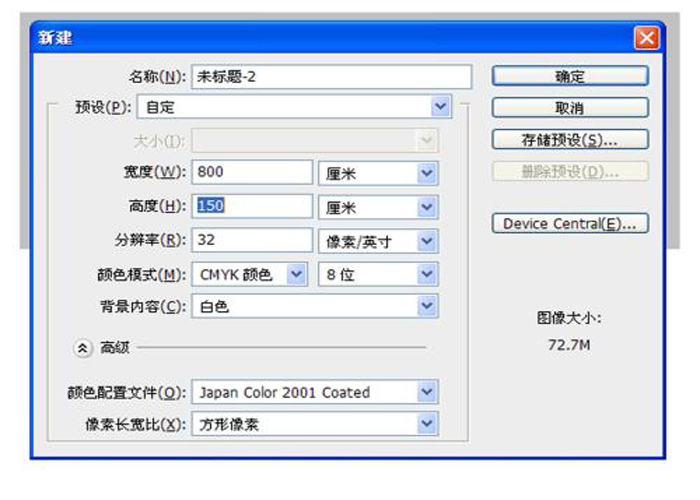Click the 像素长宽比(X): label
700x500 pixels.
point(135,424)
